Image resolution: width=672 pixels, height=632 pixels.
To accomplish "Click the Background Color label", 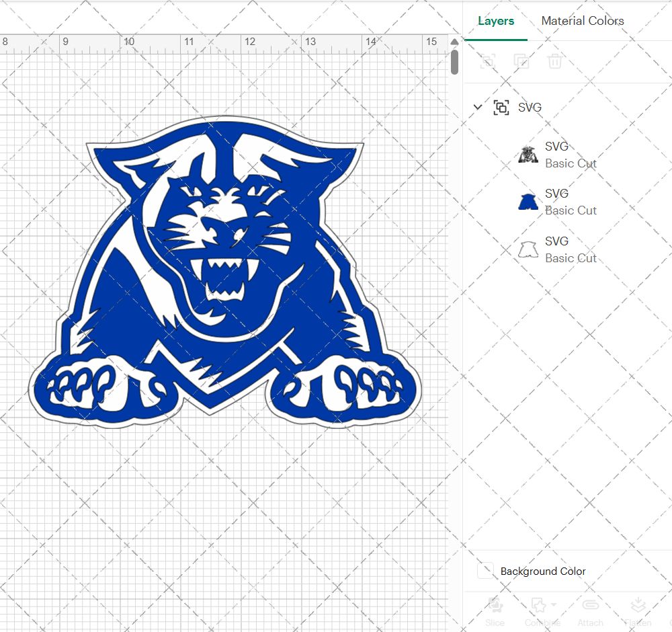I will click(543, 571).
